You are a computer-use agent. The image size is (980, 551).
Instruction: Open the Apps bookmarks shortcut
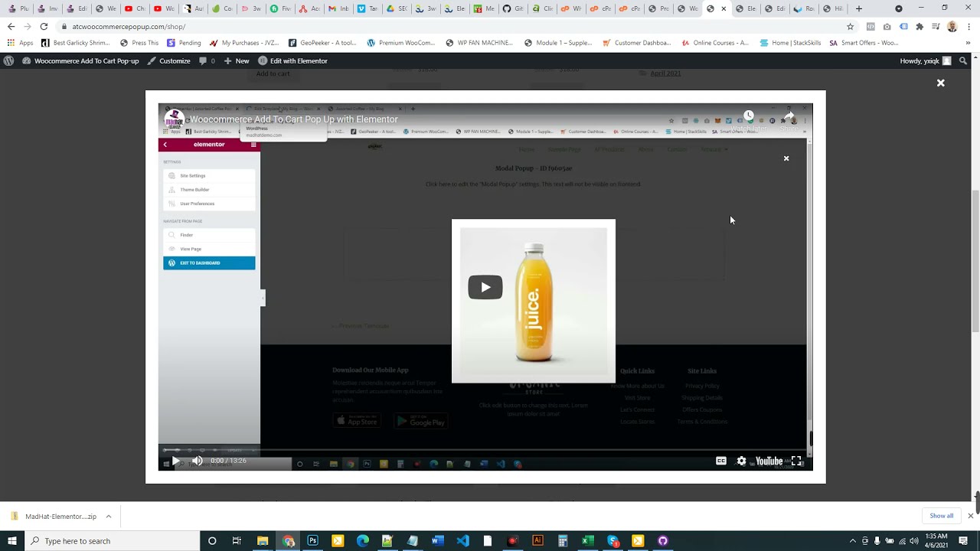click(20, 43)
